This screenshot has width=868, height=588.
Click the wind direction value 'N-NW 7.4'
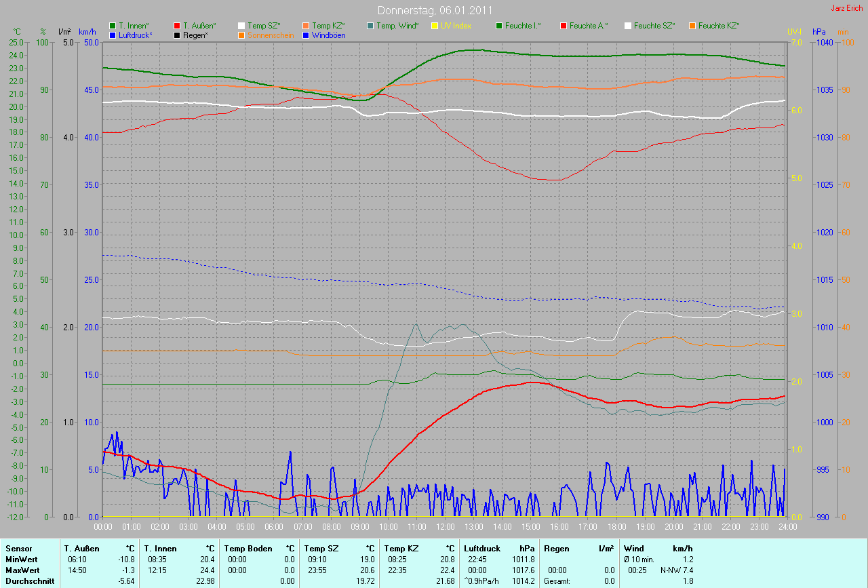point(676,570)
